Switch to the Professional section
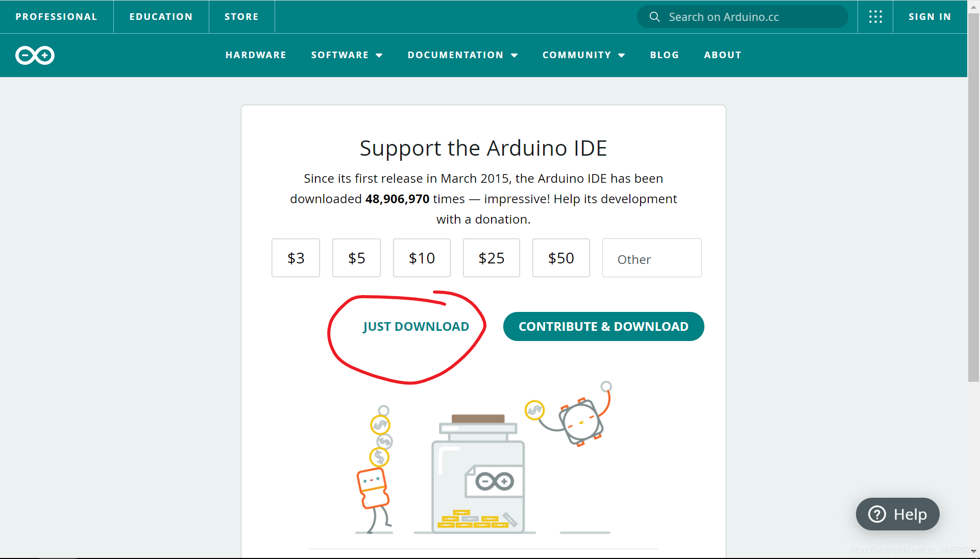 tap(56, 17)
